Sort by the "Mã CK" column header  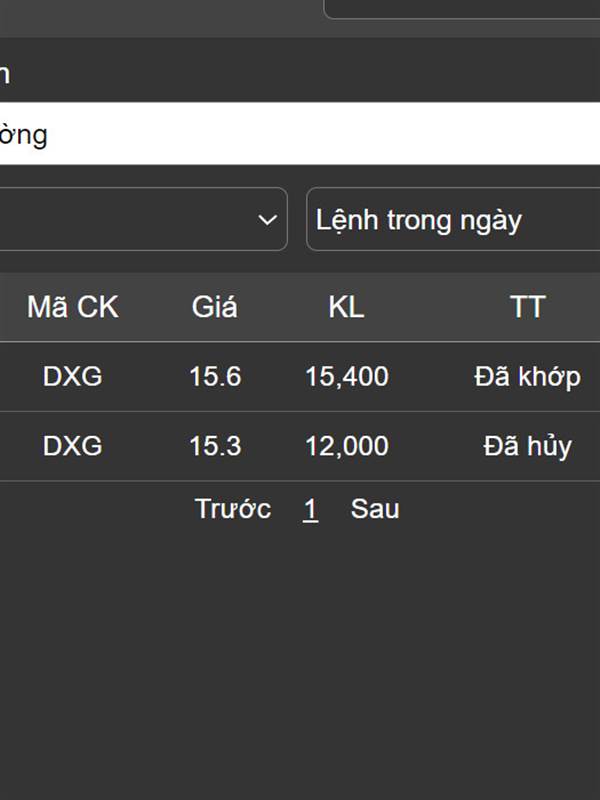(73, 307)
